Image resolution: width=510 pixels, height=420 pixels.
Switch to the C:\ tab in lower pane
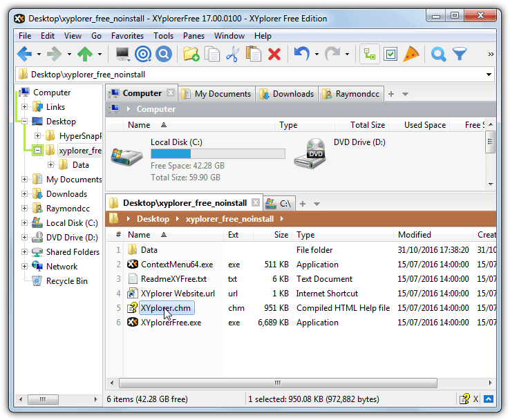pos(279,204)
